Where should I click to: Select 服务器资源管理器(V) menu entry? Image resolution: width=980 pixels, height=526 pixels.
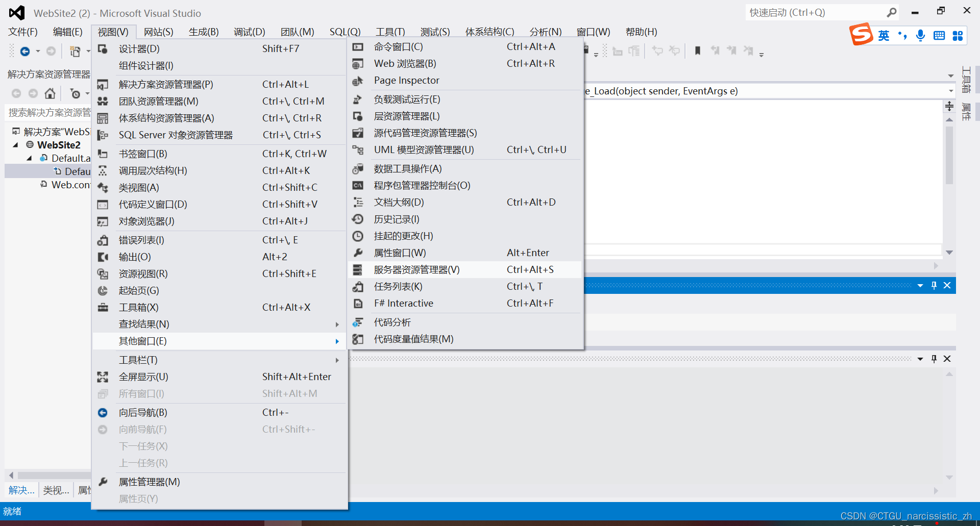tap(465, 270)
